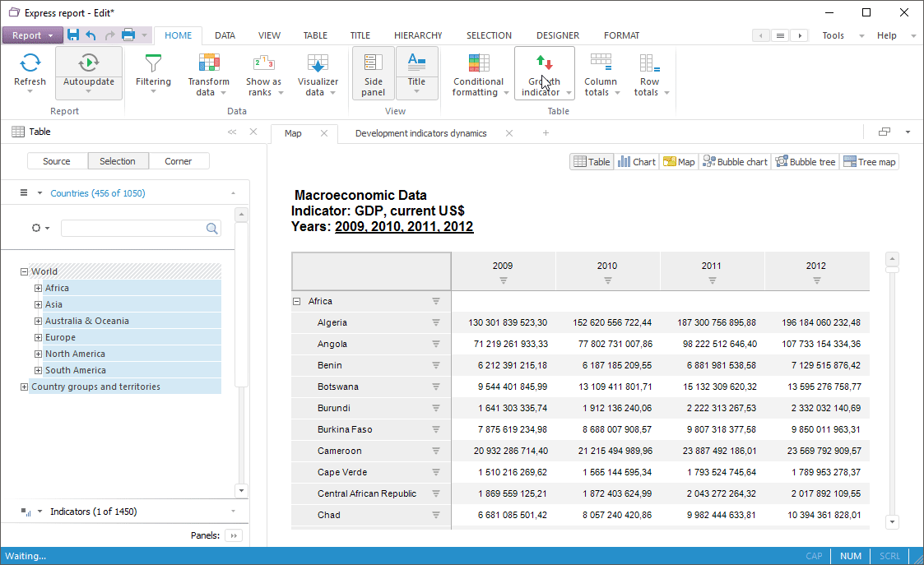The image size is (924, 565).
Task: Click the Save icon in quick access toolbar
Action: [x=73, y=35]
